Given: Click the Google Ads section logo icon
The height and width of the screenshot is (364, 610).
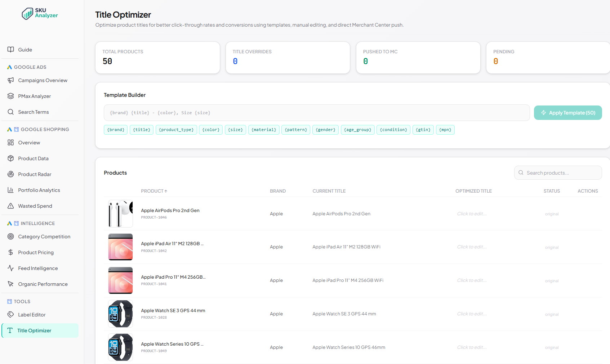Looking at the screenshot, I should coord(10,67).
